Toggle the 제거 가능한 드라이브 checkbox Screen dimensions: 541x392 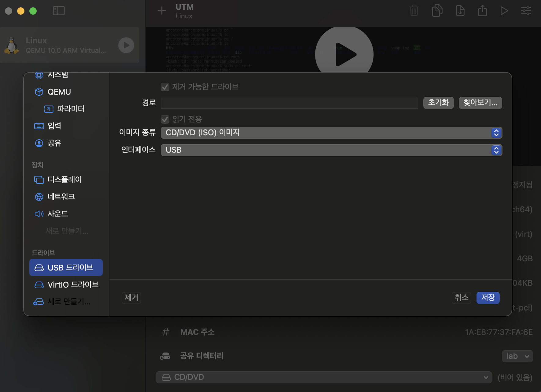[165, 87]
